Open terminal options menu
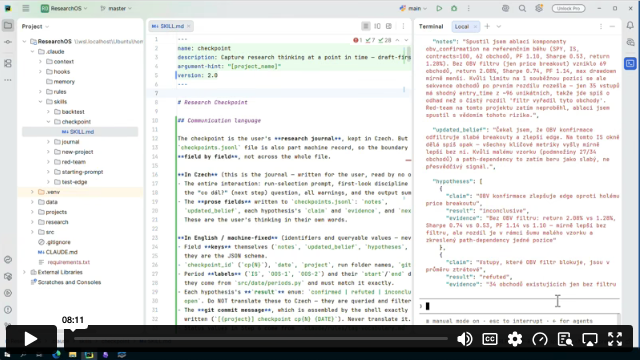The image size is (640, 360). point(601,27)
